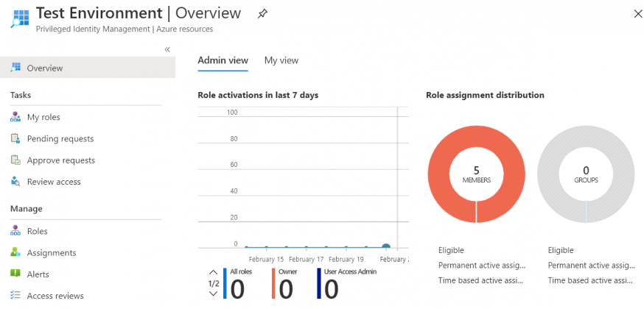Collapse the left navigation sidebar
644x309 pixels.
pyautogui.click(x=167, y=49)
